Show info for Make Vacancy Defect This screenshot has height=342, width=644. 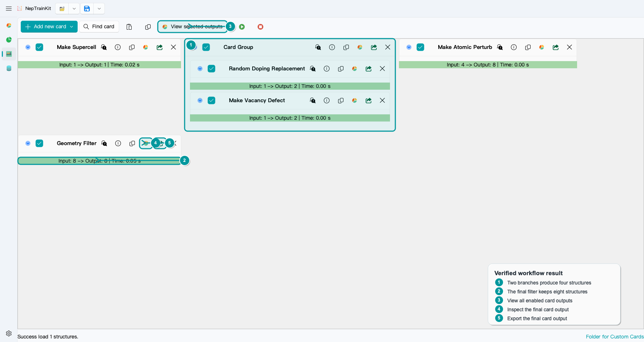[x=327, y=100]
